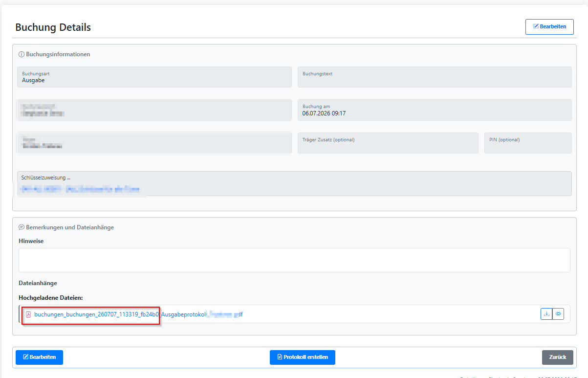Preview the uploaded PDF with the eye icon
This screenshot has height=378, width=588.
[558, 314]
